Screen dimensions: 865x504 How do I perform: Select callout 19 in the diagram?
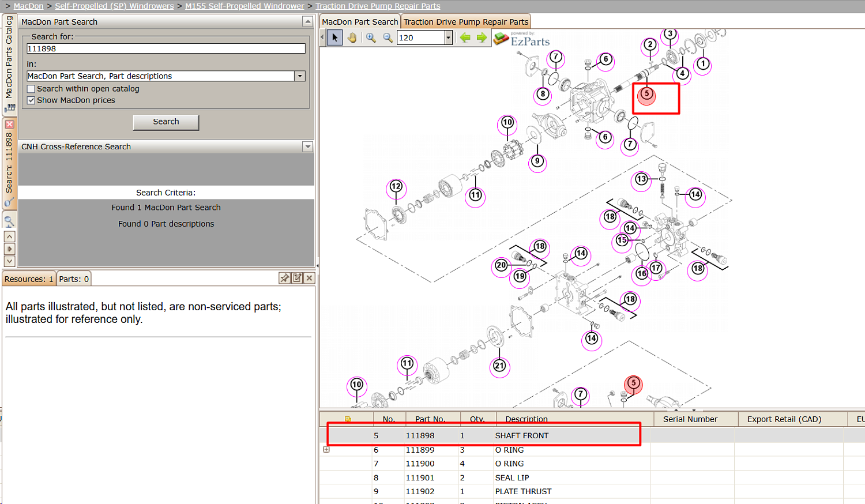click(x=520, y=276)
